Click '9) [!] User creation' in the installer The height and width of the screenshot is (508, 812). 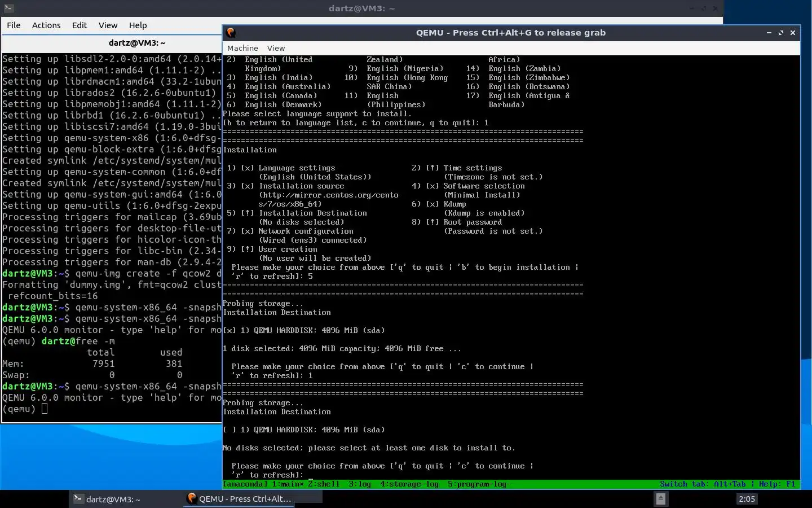[272, 249]
